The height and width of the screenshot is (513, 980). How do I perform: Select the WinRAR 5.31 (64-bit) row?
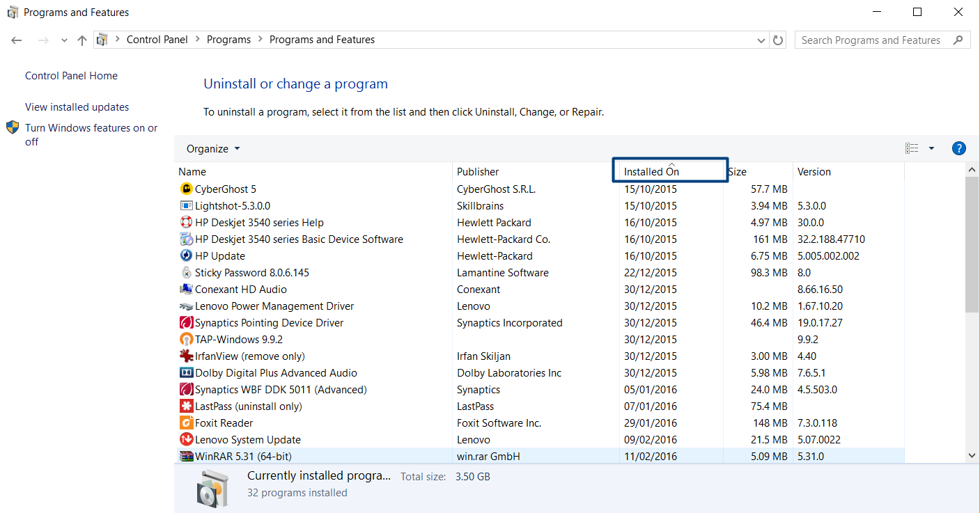pyautogui.click(x=539, y=456)
